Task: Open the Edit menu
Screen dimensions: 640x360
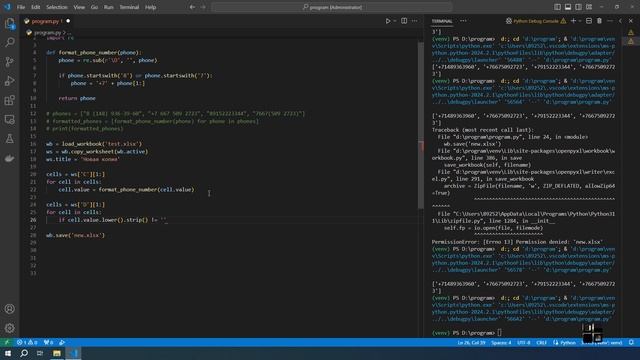Action: (36, 7)
